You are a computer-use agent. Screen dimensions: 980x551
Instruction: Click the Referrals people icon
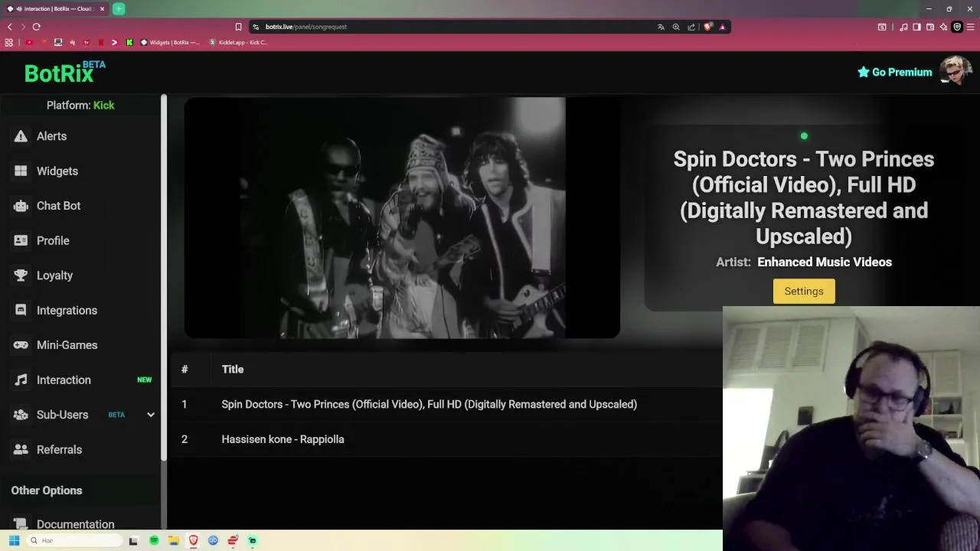[21, 449]
